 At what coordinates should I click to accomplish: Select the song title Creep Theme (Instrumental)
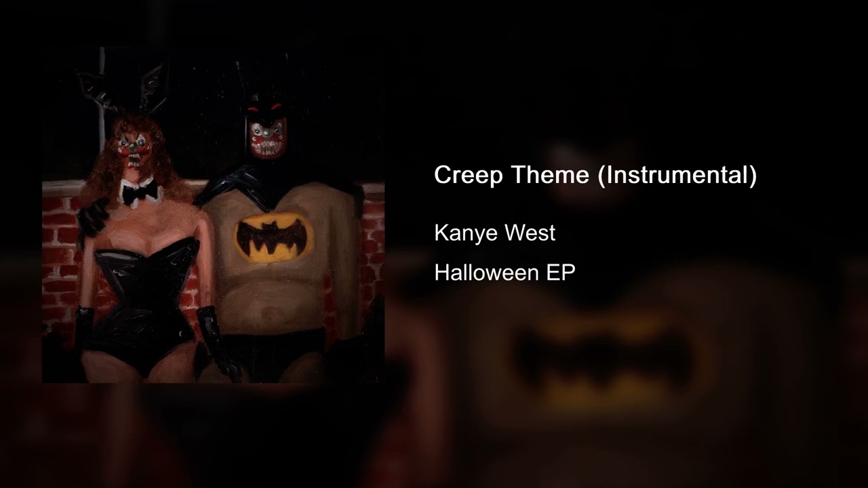[595, 175]
